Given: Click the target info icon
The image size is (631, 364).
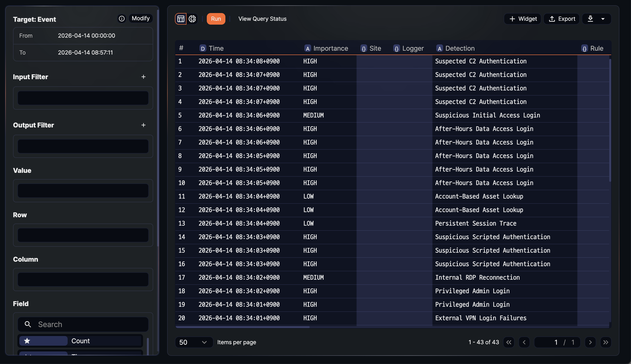Looking at the screenshot, I should click(x=122, y=19).
